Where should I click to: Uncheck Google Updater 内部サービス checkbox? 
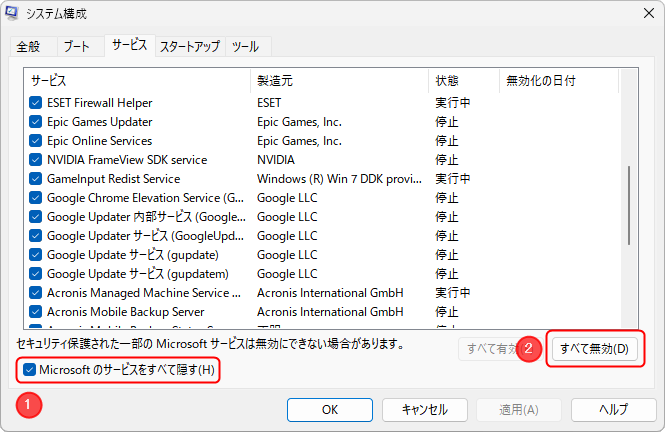click(x=36, y=217)
